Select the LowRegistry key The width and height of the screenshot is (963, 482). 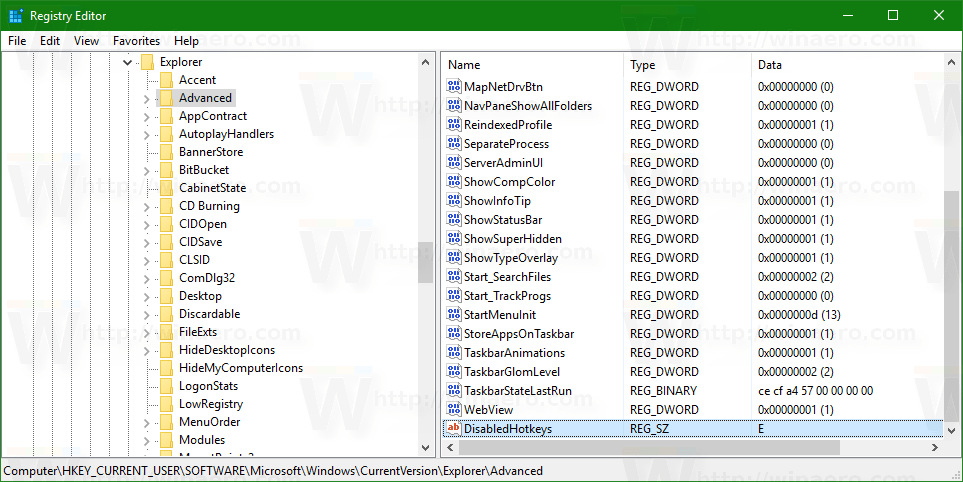click(x=211, y=404)
